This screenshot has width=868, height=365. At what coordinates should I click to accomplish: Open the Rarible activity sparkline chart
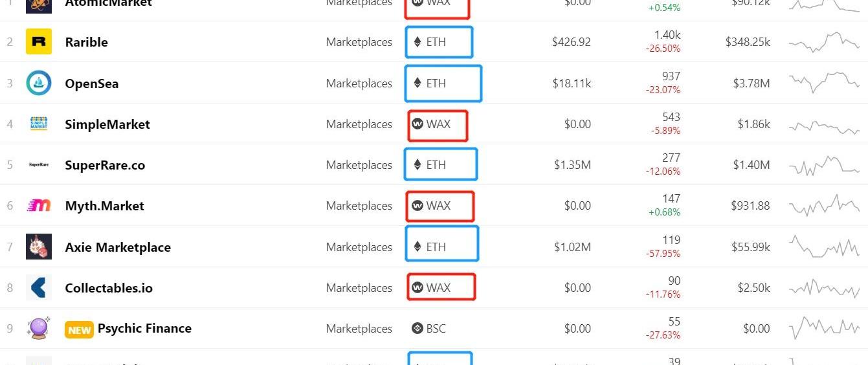click(x=824, y=42)
